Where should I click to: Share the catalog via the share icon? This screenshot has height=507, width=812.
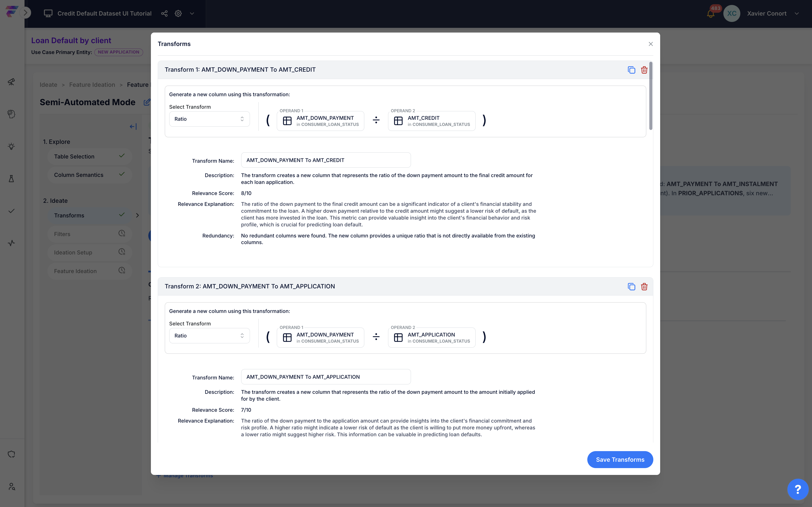pos(164,13)
